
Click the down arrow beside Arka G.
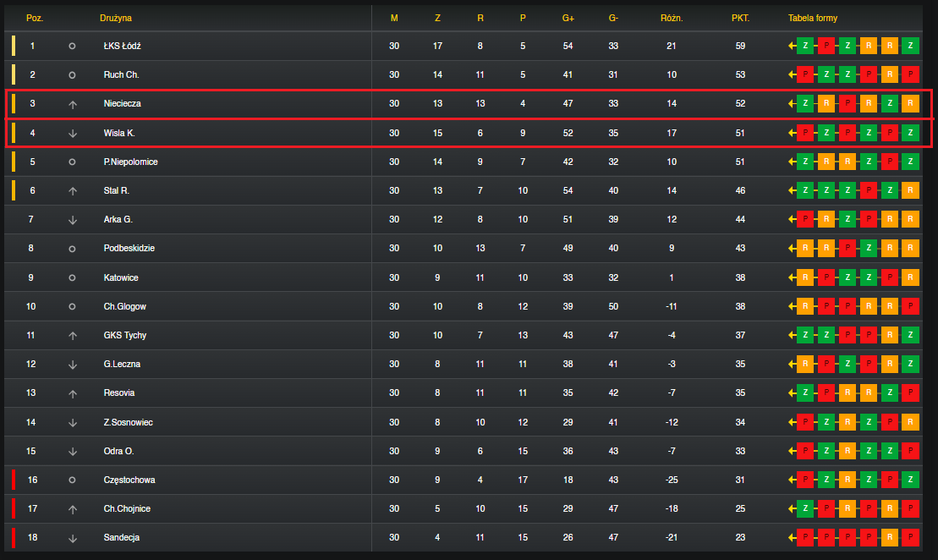tap(73, 220)
